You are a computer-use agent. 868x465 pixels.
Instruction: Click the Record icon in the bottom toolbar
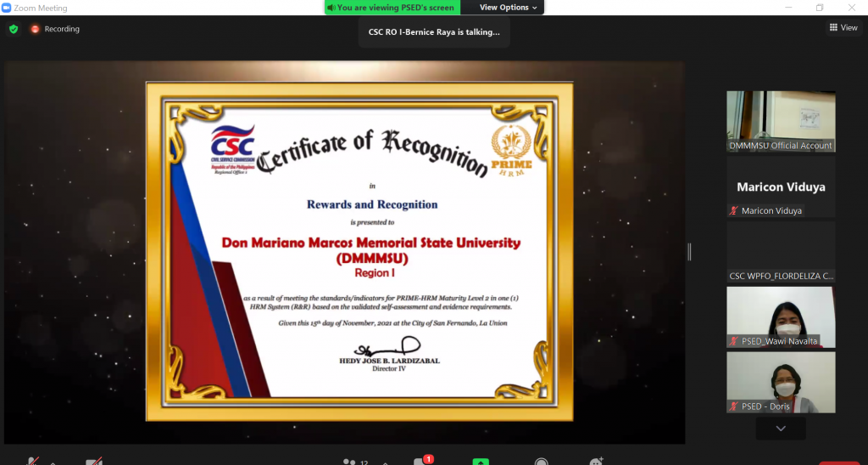542,462
